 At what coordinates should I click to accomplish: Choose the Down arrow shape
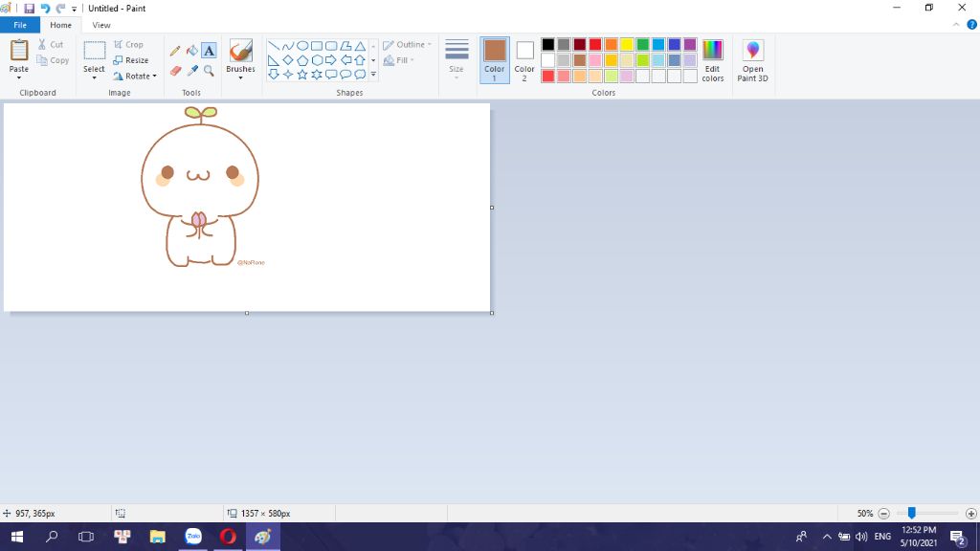[x=274, y=75]
